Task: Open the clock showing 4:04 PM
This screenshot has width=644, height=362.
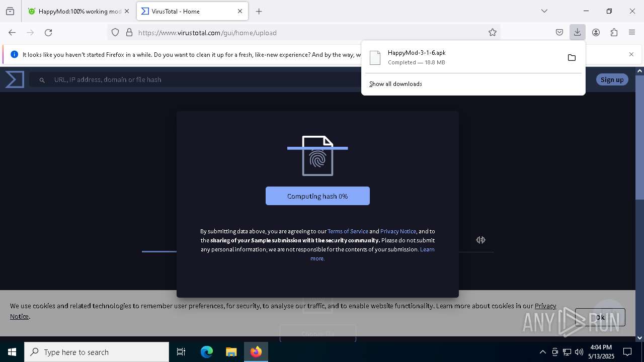Action: [601, 352]
